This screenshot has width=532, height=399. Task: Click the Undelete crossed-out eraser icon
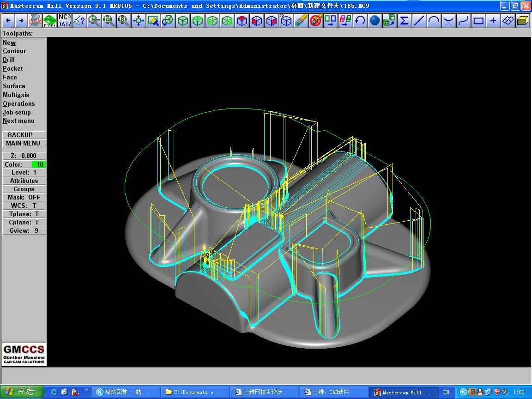click(315, 21)
